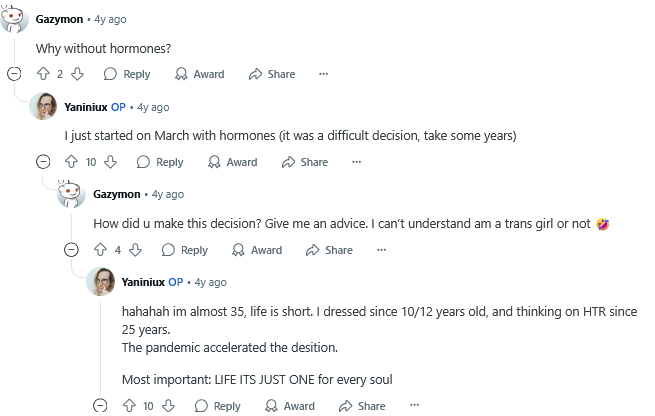Click Gazymon's Snoo avatar on top comment
This screenshot has width=655, height=416.
[14, 20]
